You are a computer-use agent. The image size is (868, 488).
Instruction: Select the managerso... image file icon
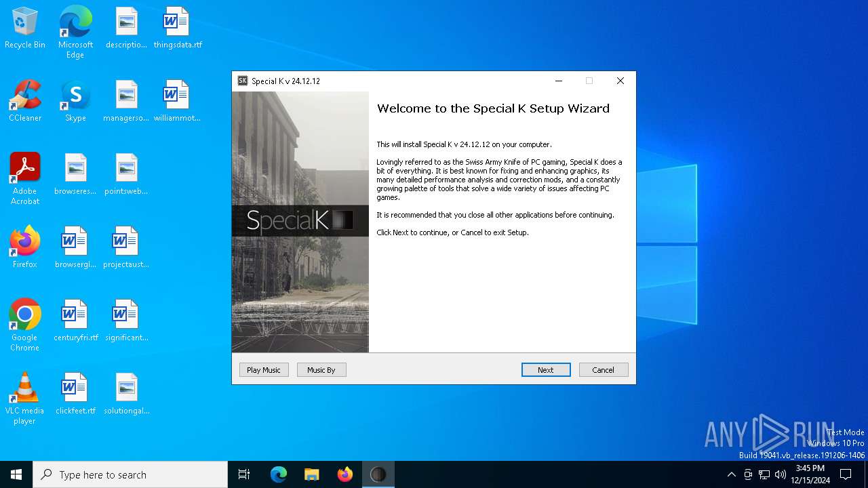coord(126,101)
